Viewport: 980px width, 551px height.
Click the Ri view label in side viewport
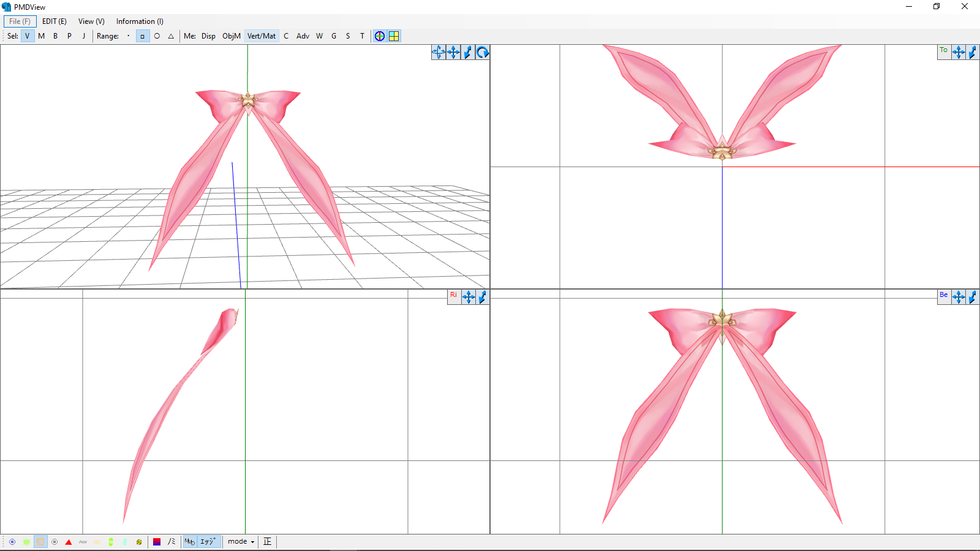454,296
